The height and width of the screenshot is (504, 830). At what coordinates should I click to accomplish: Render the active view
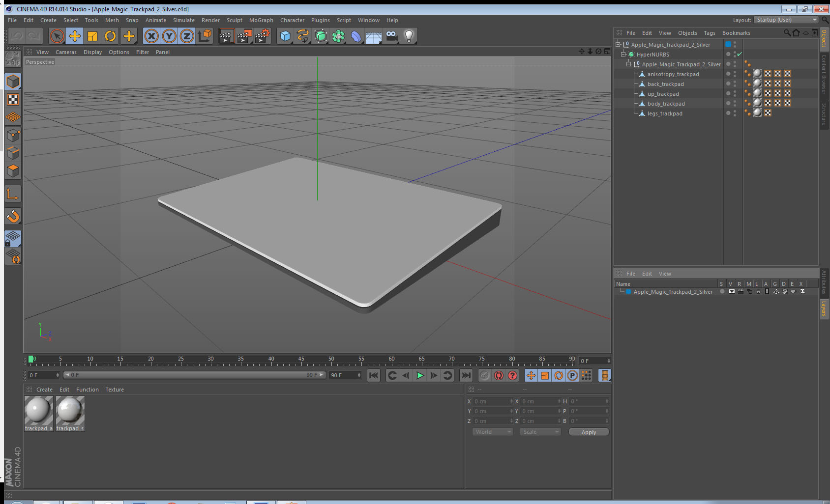click(x=226, y=36)
